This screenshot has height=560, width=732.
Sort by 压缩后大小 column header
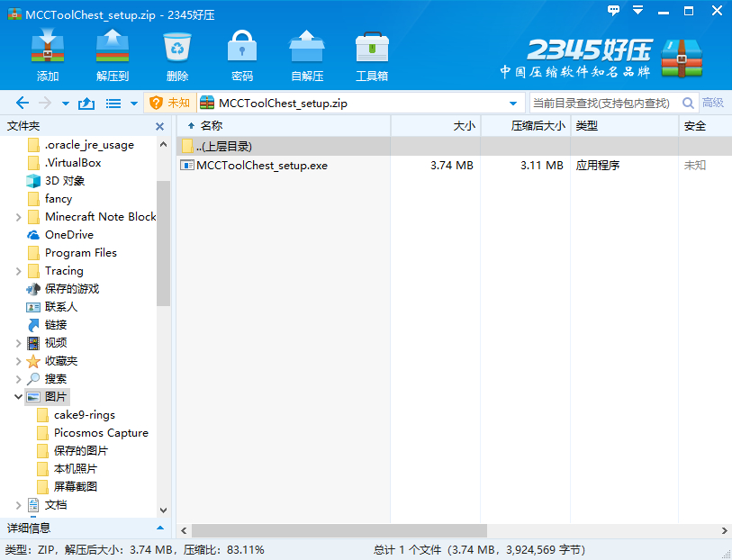pos(526,125)
